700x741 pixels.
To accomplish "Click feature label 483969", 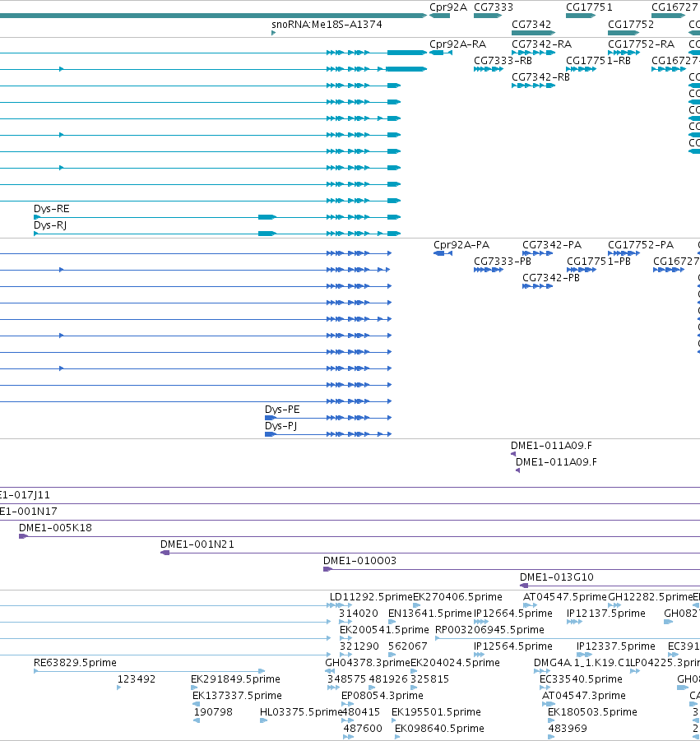I will tap(568, 729).
